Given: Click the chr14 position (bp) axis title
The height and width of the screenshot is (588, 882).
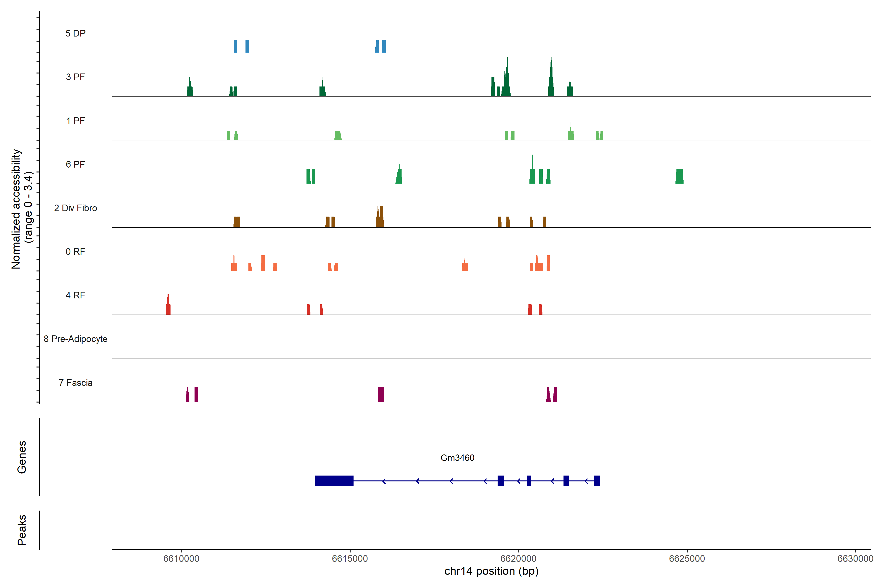Looking at the screenshot, I should pyautogui.click(x=491, y=571).
